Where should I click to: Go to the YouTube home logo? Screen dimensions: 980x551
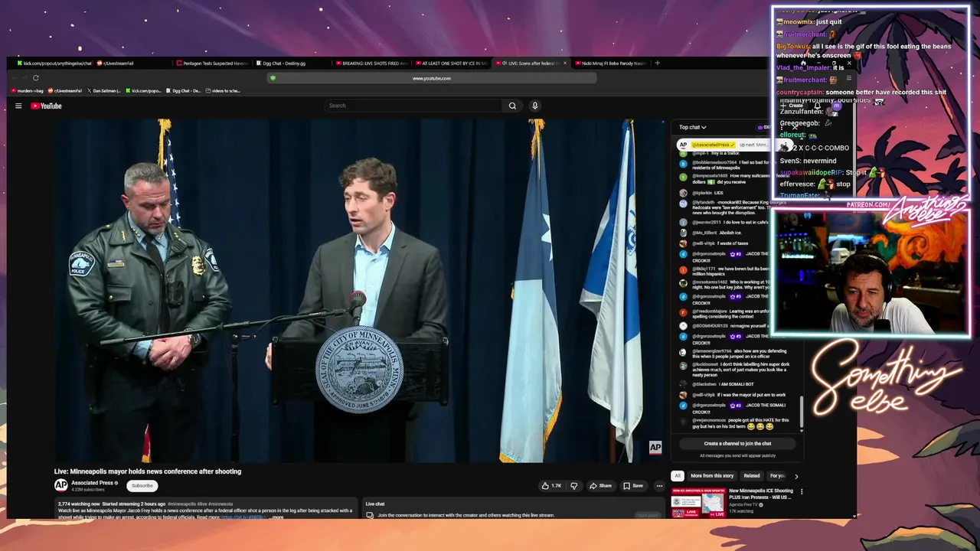click(x=46, y=106)
